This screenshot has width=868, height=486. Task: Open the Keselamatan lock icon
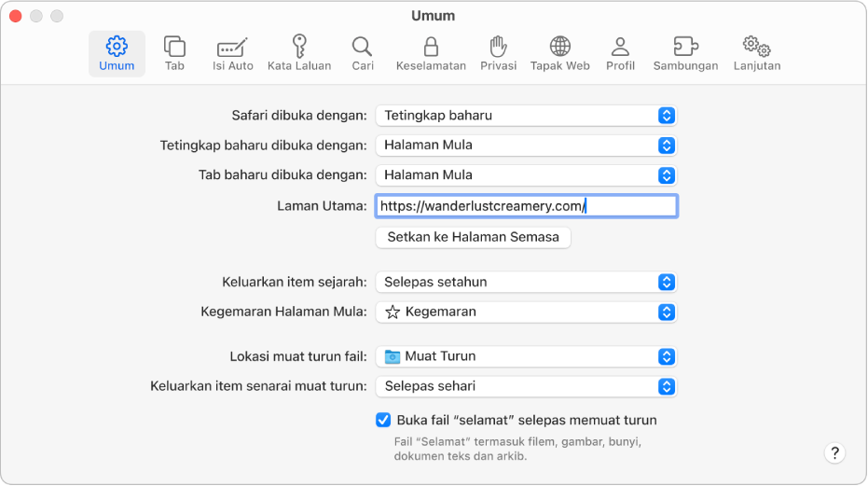point(431,53)
